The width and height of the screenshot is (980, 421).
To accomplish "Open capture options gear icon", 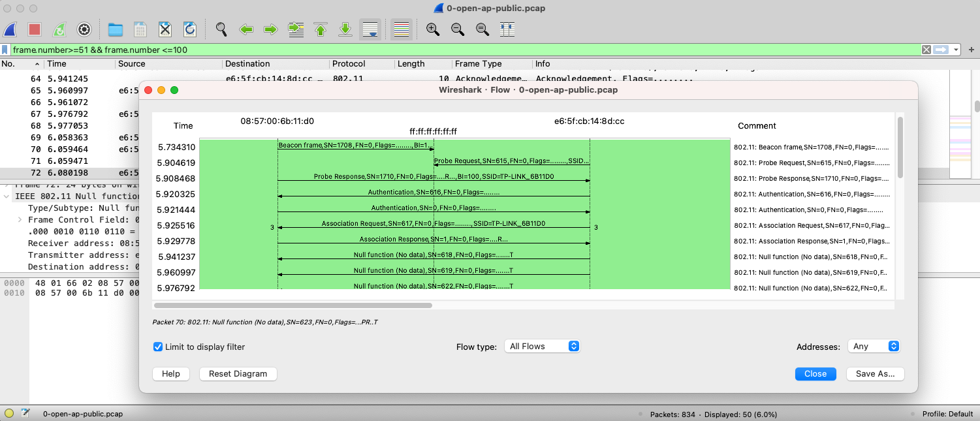I will 84,29.
